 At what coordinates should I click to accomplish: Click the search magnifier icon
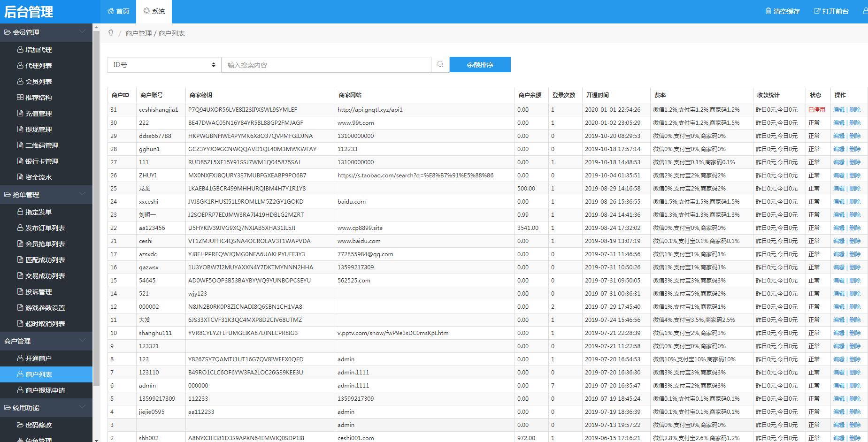(440, 65)
